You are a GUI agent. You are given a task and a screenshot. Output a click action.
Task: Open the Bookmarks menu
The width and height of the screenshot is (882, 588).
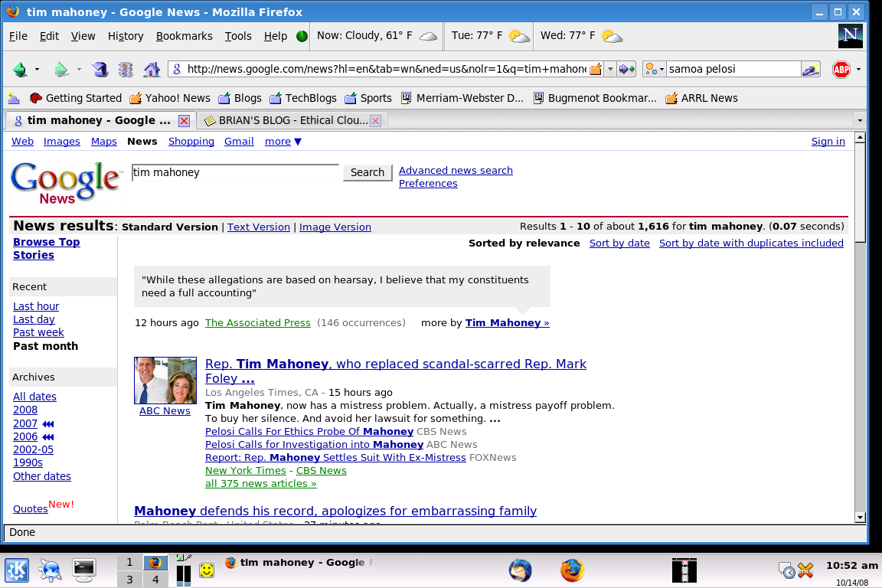coord(184,36)
